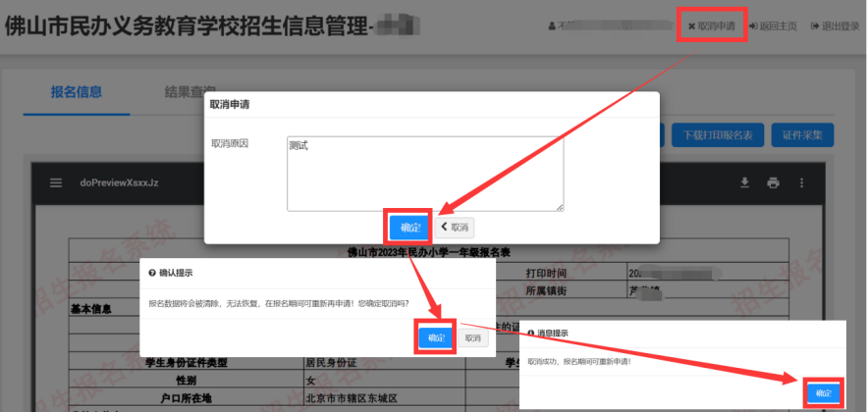Confirm 取消申请 dialog with 确定
The image size is (868, 412).
click(410, 228)
